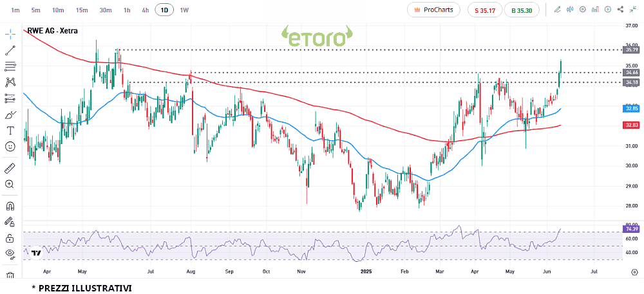The image size is (644, 294).
Task: Open the Fibonacci/horizontal lines tool
Action: [10, 66]
